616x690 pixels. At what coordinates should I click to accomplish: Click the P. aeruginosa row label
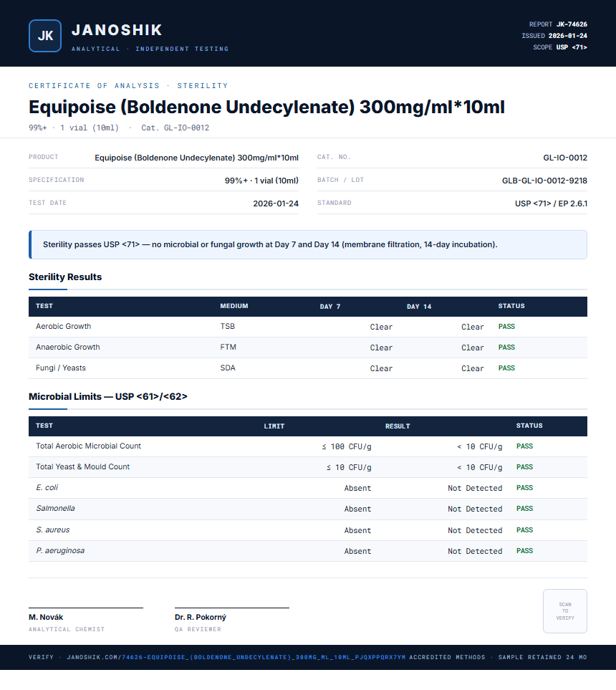click(x=60, y=550)
